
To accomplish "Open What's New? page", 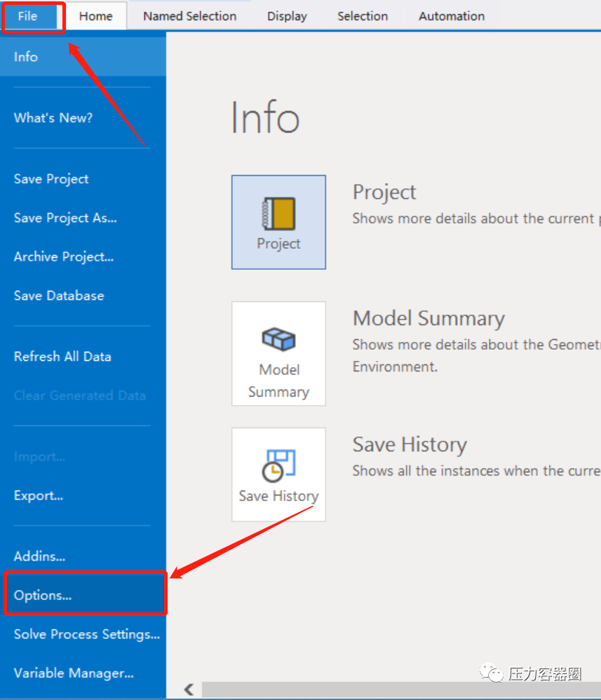I will [53, 118].
